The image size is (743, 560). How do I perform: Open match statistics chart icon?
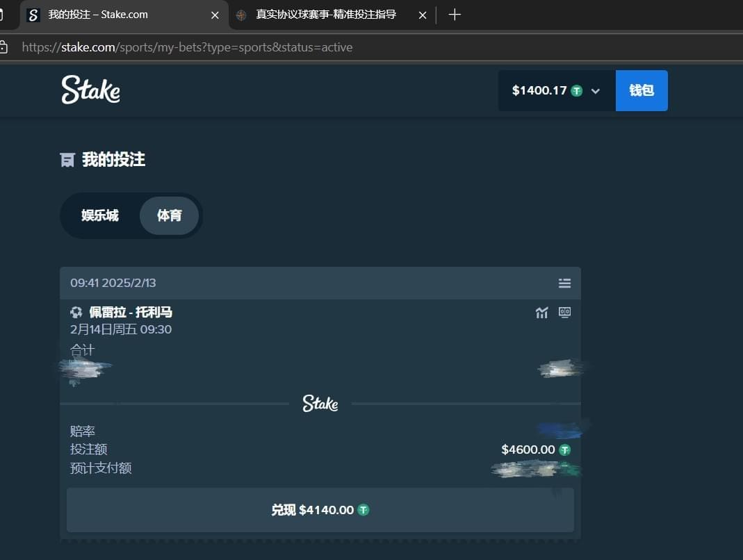point(542,313)
